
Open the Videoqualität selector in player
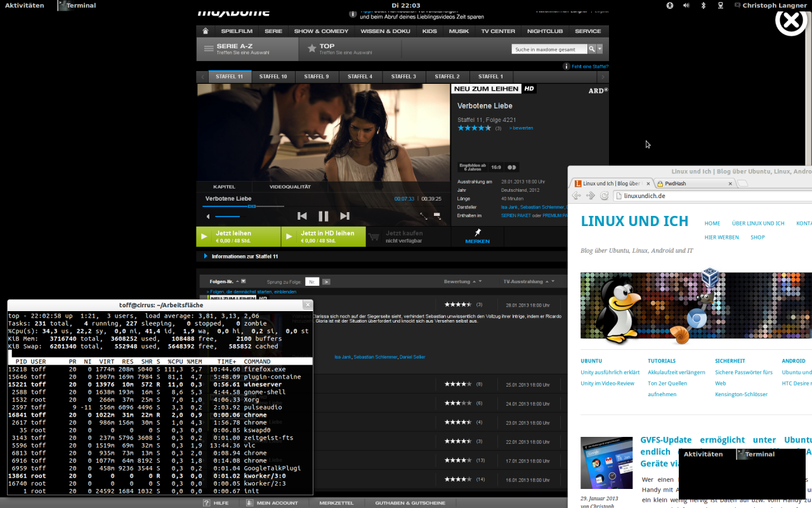click(290, 187)
